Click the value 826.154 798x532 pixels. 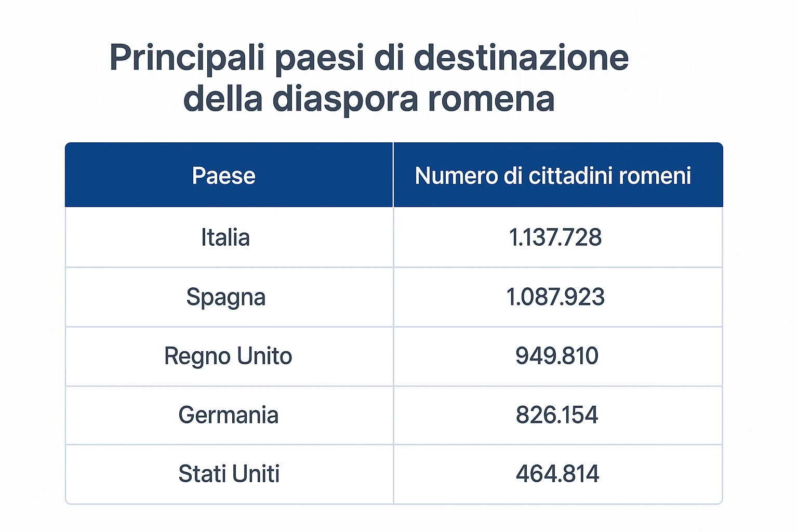coord(557,415)
